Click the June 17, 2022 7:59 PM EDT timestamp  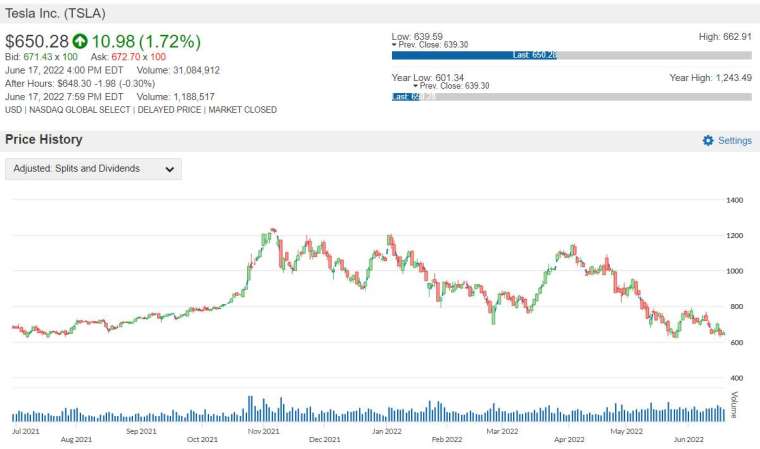click(x=64, y=96)
